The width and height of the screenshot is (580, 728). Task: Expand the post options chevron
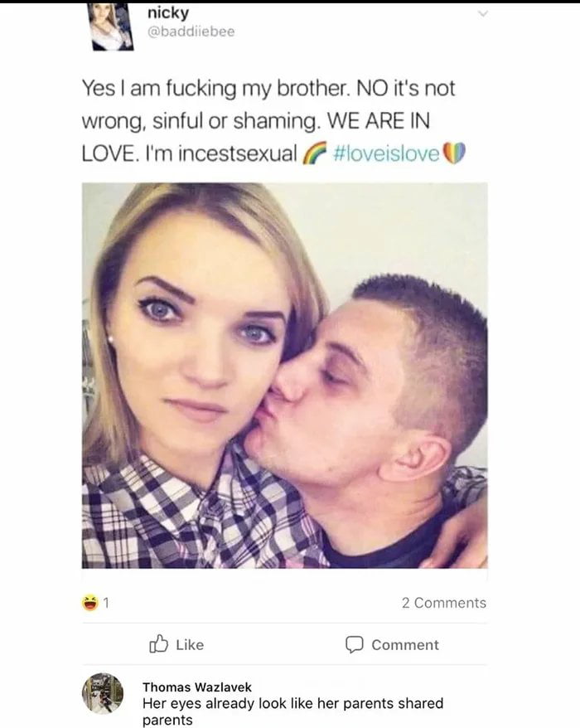tap(483, 14)
